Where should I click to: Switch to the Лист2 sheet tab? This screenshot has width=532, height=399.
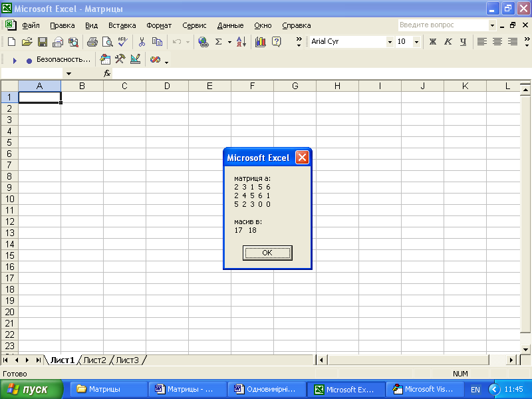(94, 360)
